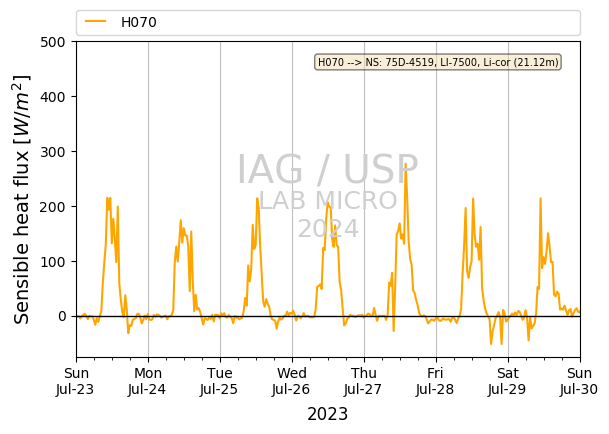Click the Sun Jul-30 date label
The height and width of the screenshot is (434, 609).
[579, 381]
